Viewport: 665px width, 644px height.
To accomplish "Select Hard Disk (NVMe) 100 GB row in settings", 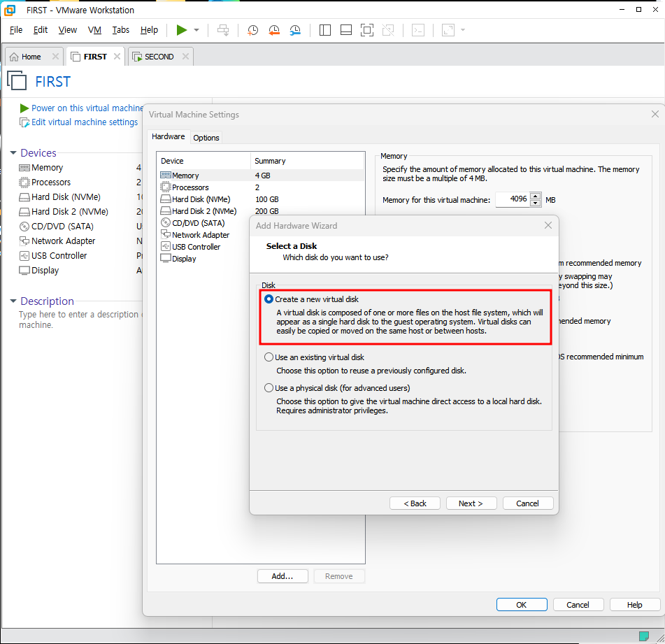I will click(x=260, y=199).
